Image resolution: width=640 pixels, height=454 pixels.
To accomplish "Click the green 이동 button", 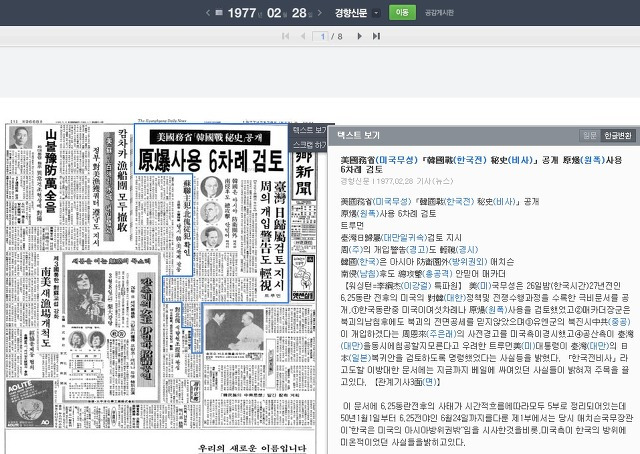I will coord(402,12).
